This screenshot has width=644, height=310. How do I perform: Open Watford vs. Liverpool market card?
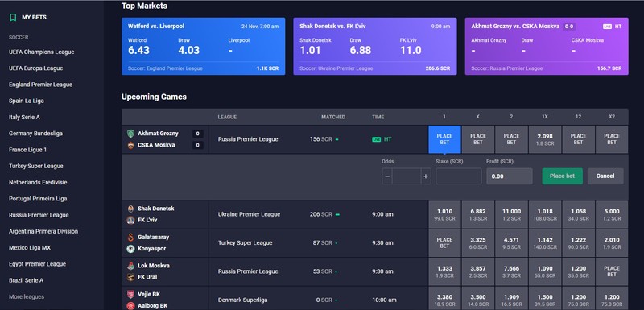[204, 46]
